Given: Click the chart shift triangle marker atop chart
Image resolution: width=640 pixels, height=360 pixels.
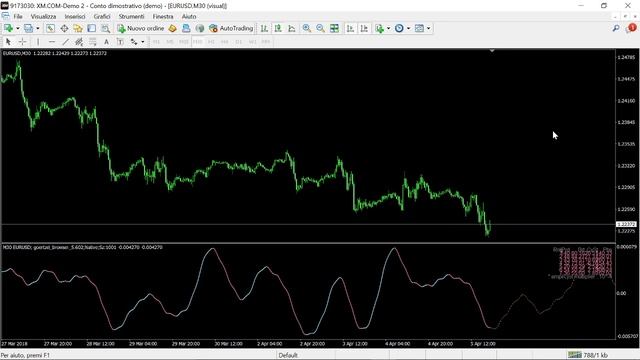Looking at the screenshot, I should coord(492,51).
